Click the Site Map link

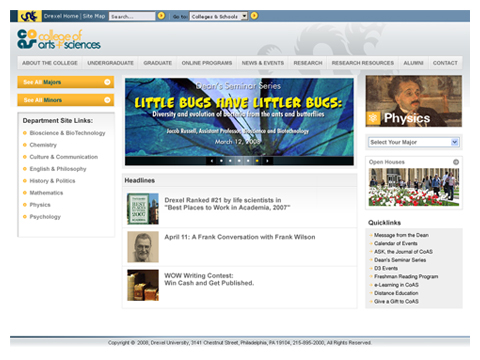coord(94,16)
